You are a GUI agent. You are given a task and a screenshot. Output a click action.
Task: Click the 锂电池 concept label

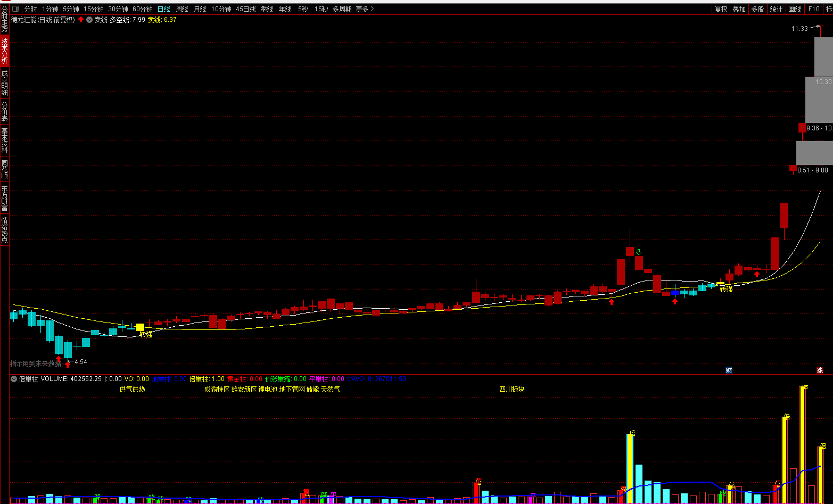(268, 389)
